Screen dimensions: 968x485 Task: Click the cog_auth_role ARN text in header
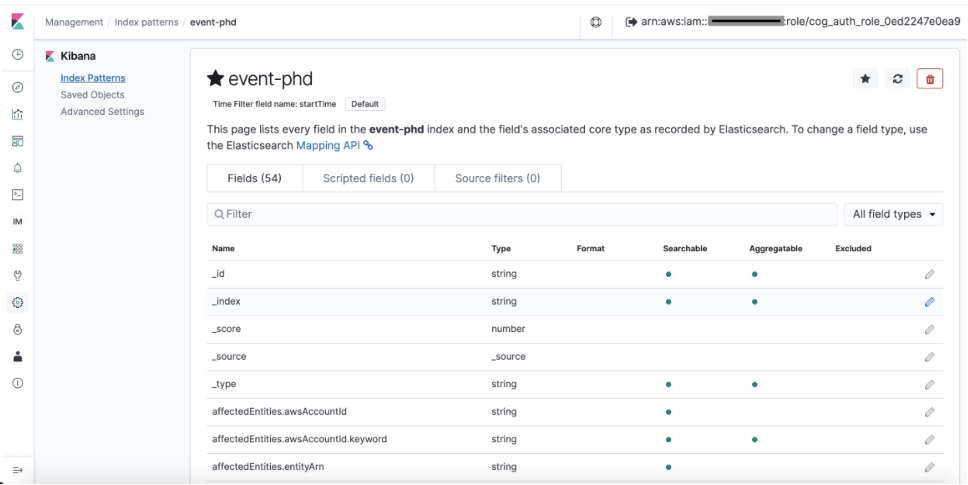tap(801, 22)
